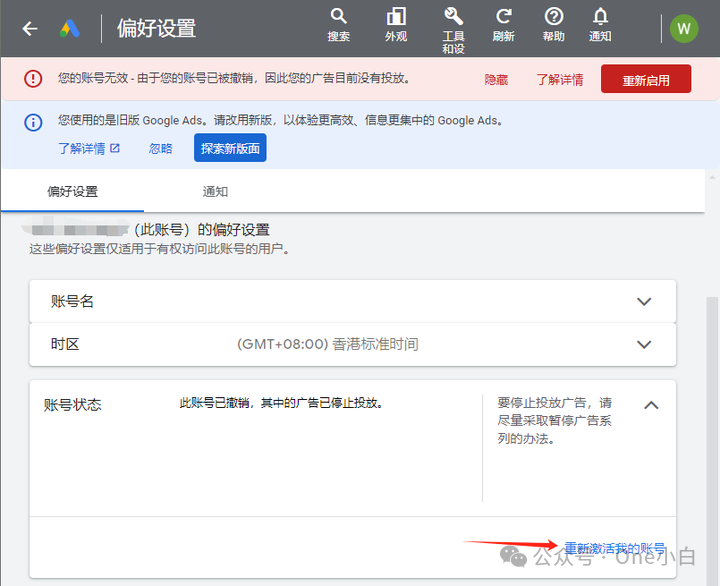Click the 此账号已撤销 status message
Viewport: 720px width, 586px height.
pyautogui.click(x=281, y=403)
